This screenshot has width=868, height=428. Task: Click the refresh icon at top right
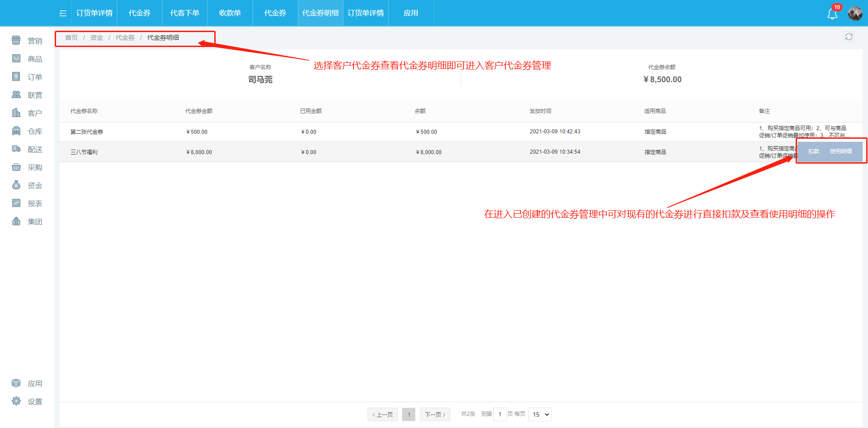point(849,37)
